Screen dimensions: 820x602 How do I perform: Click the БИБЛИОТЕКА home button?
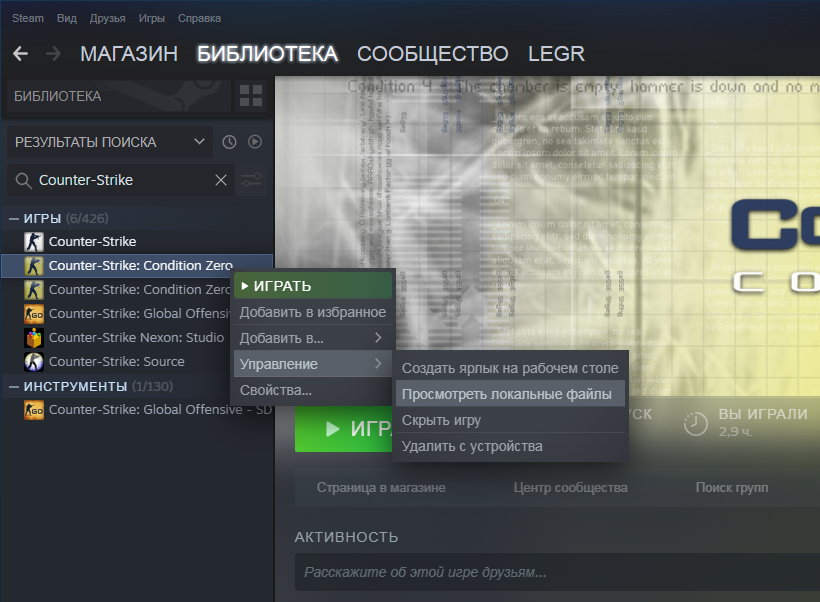[x=119, y=96]
